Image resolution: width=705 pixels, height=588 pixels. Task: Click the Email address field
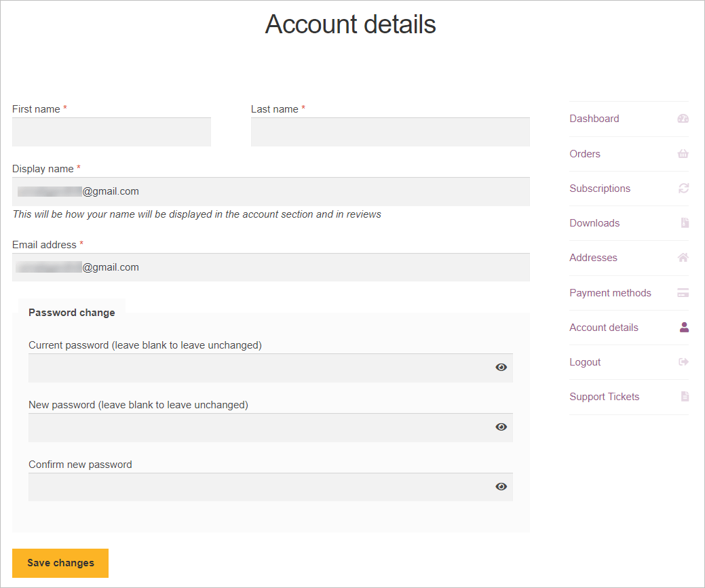[x=270, y=267]
